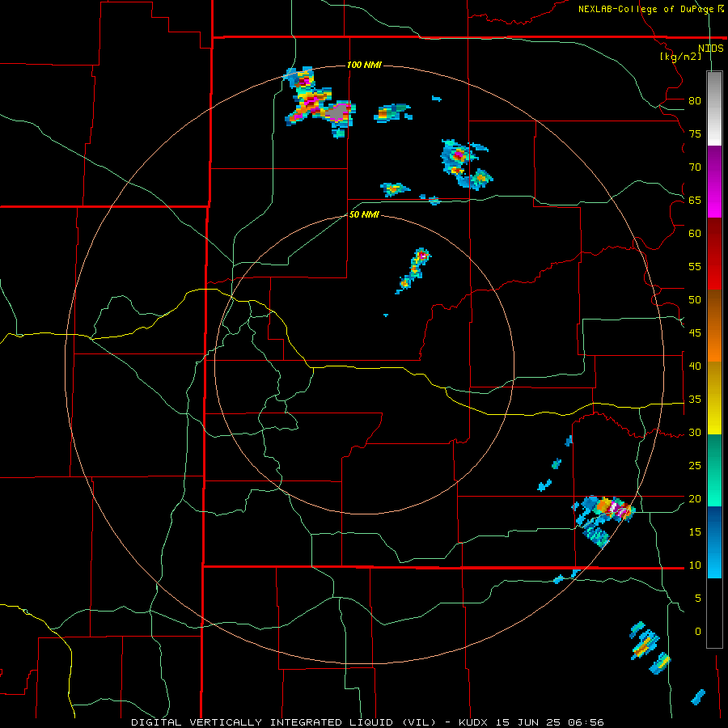Click the 'NIDS' label above the scale
The width and height of the screenshot is (728, 728).
click(x=711, y=49)
